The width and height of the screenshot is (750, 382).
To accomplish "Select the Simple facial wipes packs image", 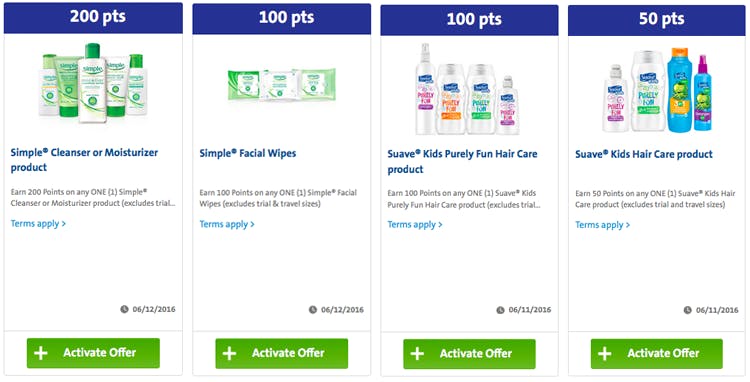I will click(282, 85).
